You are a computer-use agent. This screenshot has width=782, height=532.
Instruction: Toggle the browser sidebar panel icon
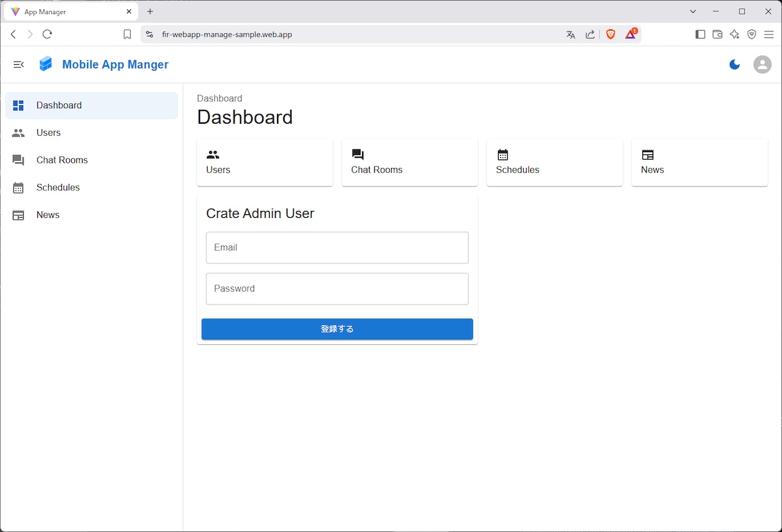click(x=700, y=35)
